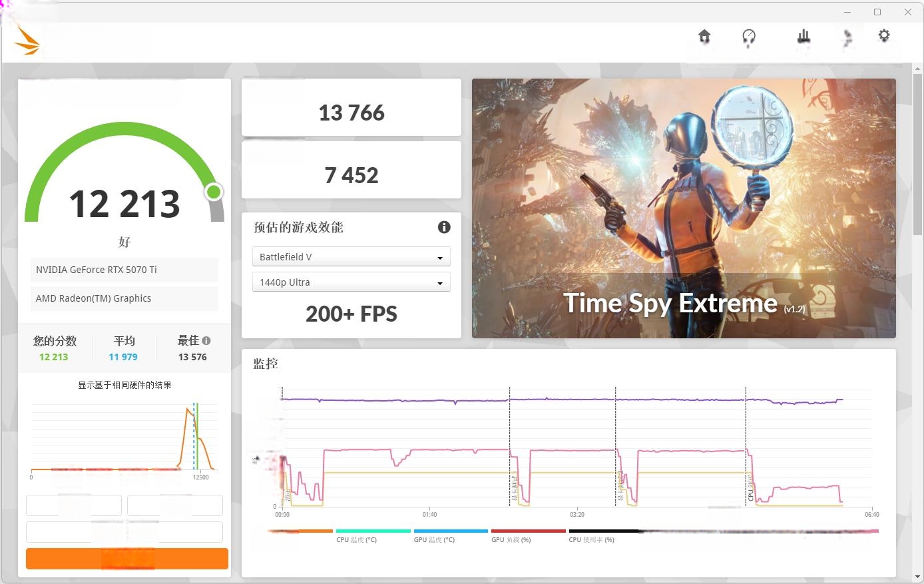Click info icon beside estimated game performance

(x=444, y=227)
